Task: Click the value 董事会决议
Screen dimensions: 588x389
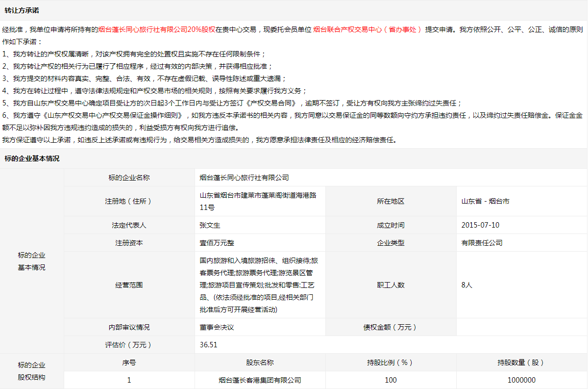Action: [217, 327]
